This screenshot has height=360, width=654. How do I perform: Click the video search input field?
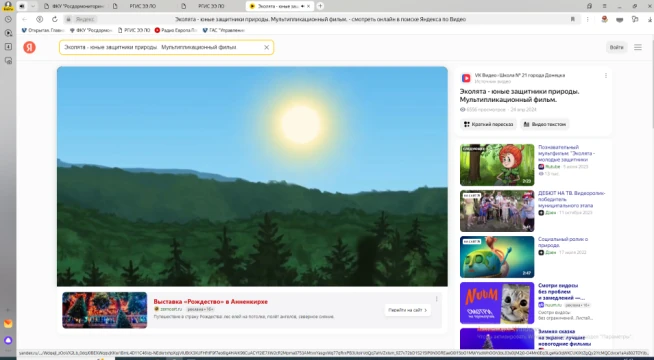click(x=166, y=47)
